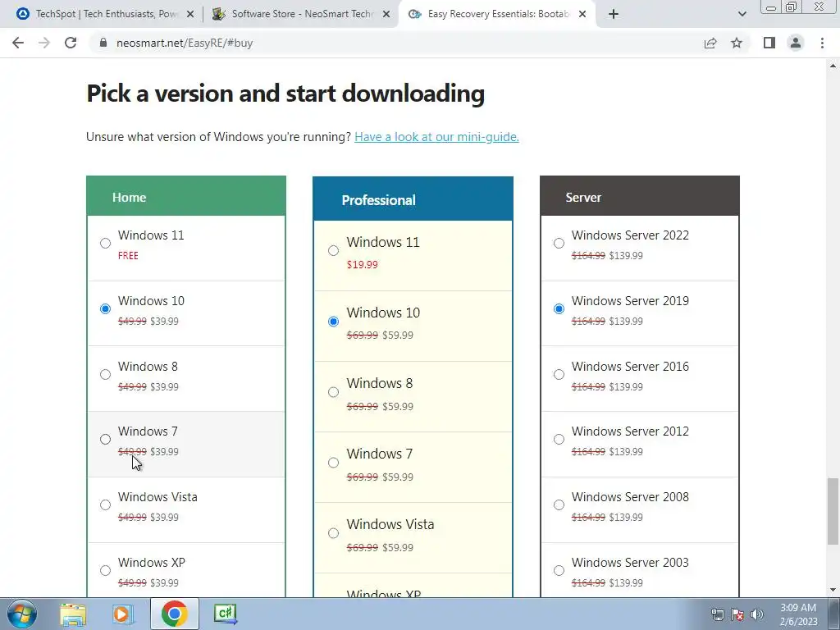The width and height of the screenshot is (840, 630).
Task: Click the Server column header
Action: point(640,196)
